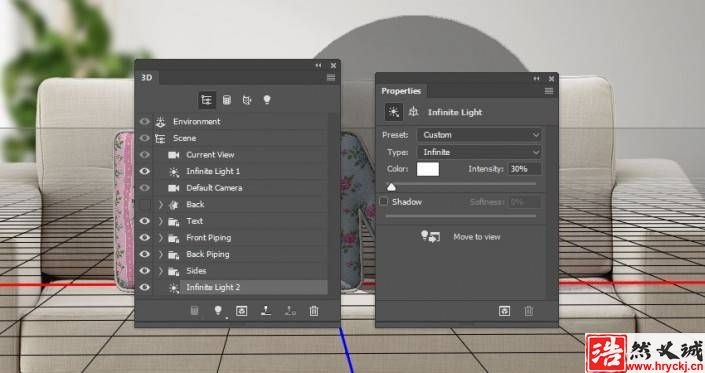
Task: Filter 3D panel by Lights
Action: tap(267, 100)
